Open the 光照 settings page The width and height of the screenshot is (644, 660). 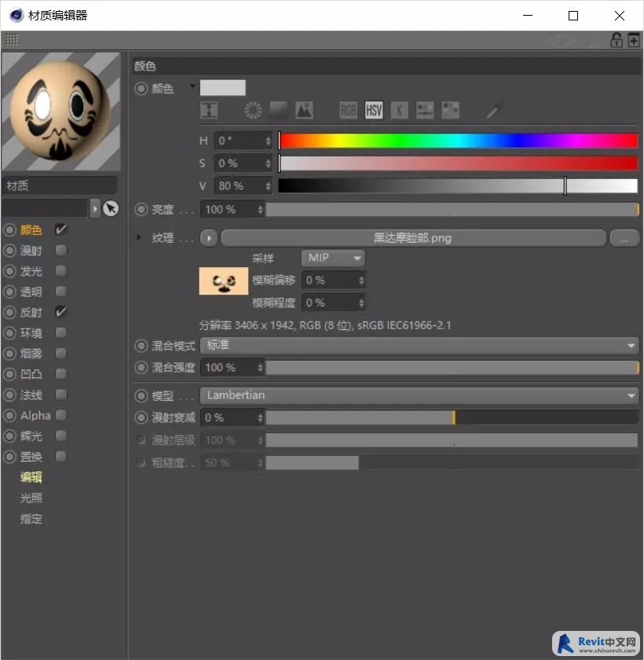(31, 498)
